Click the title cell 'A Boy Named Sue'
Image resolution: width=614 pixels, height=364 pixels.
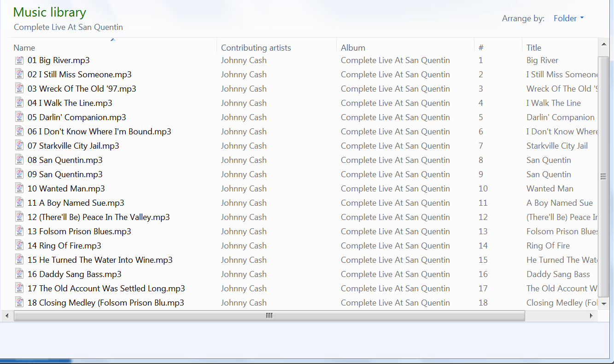pyautogui.click(x=560, y=202)
